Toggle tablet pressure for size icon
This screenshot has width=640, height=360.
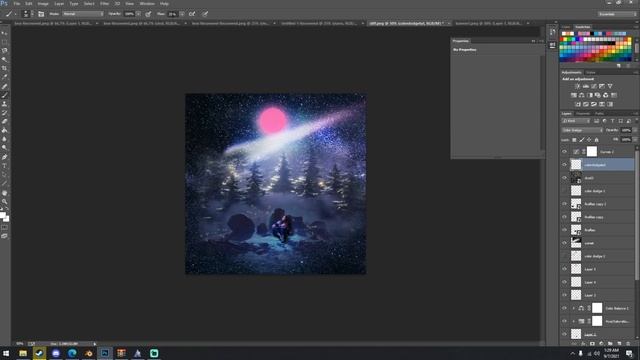point(205,14)
